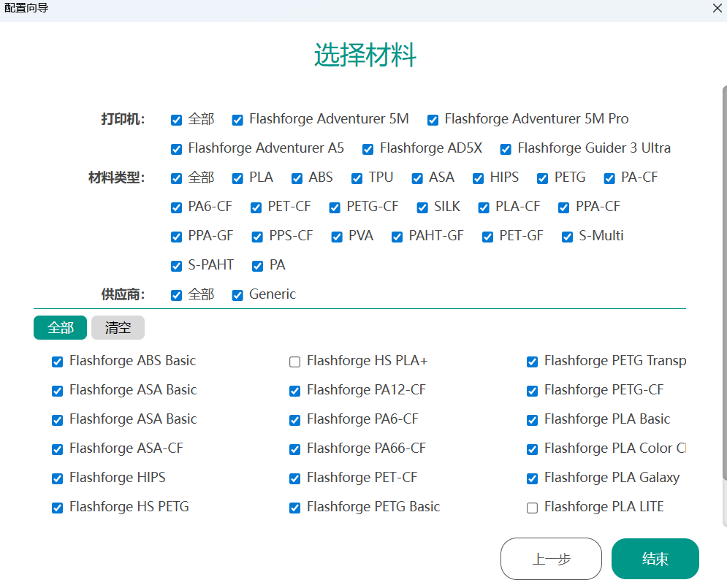This screenshot has width=727, height=588.
Task: Uncheck the SILK material type
Action: click(422, 207)
